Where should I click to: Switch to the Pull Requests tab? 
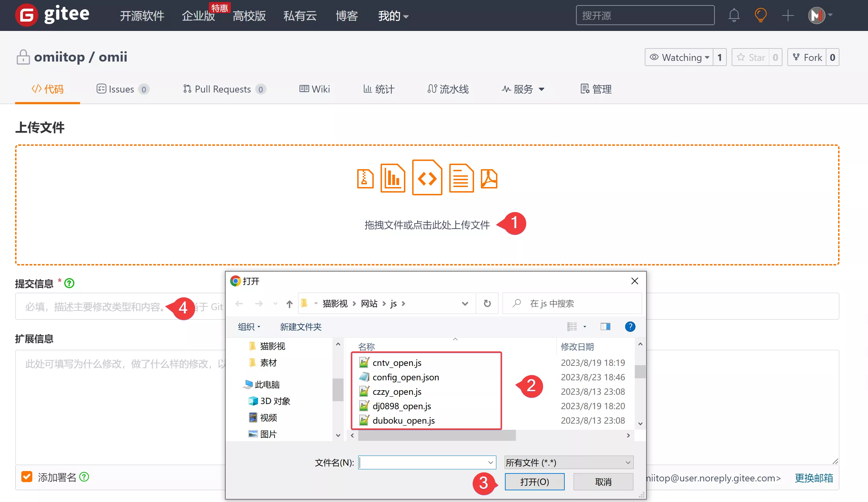tap(223, 89)
